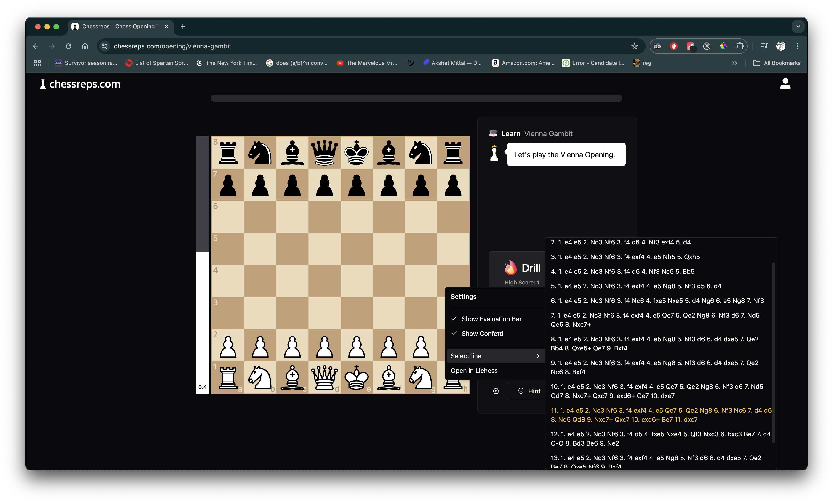
Task: Click the graduation cap Learn icon
Action: click(x=494, y=133)
